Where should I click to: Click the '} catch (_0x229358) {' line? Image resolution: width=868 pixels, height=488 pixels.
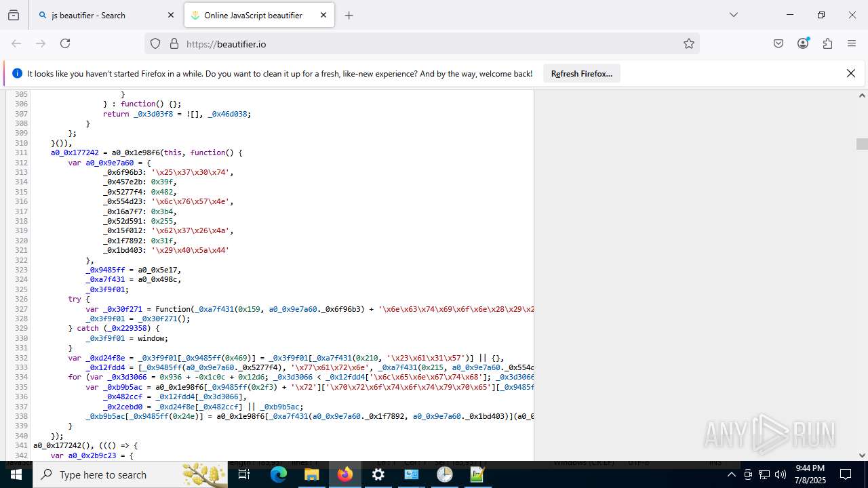tap(114, 328)
